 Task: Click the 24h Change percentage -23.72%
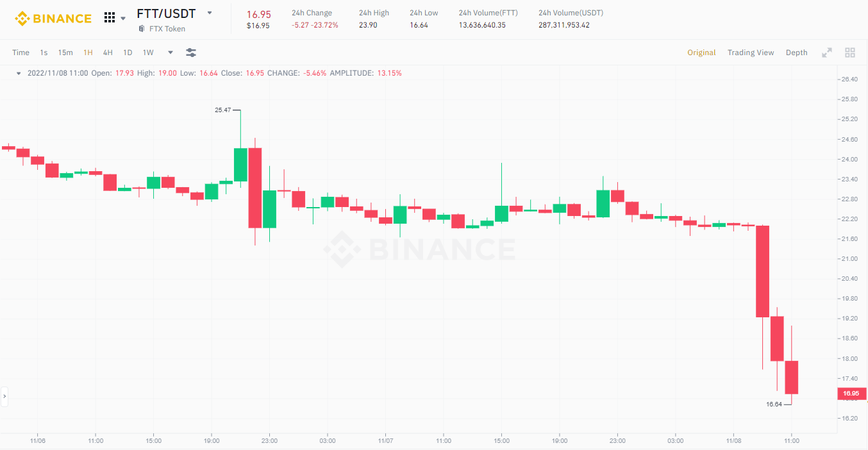pos(325,25)
